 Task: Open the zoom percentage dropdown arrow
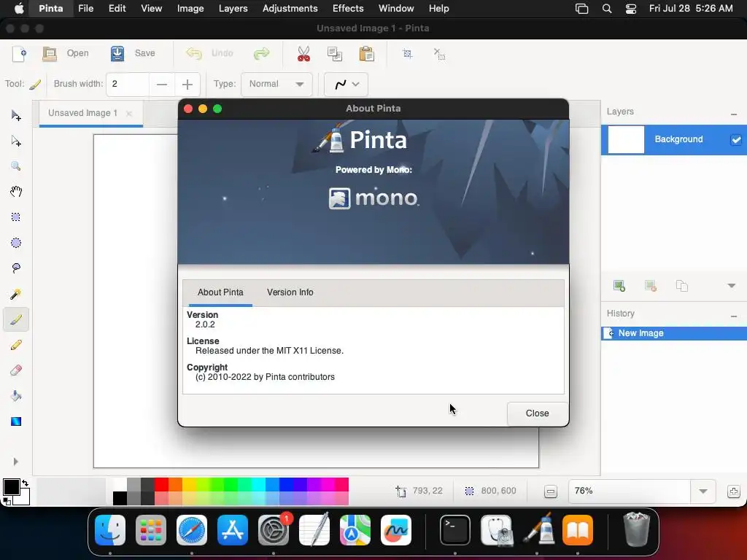(703, 491)
